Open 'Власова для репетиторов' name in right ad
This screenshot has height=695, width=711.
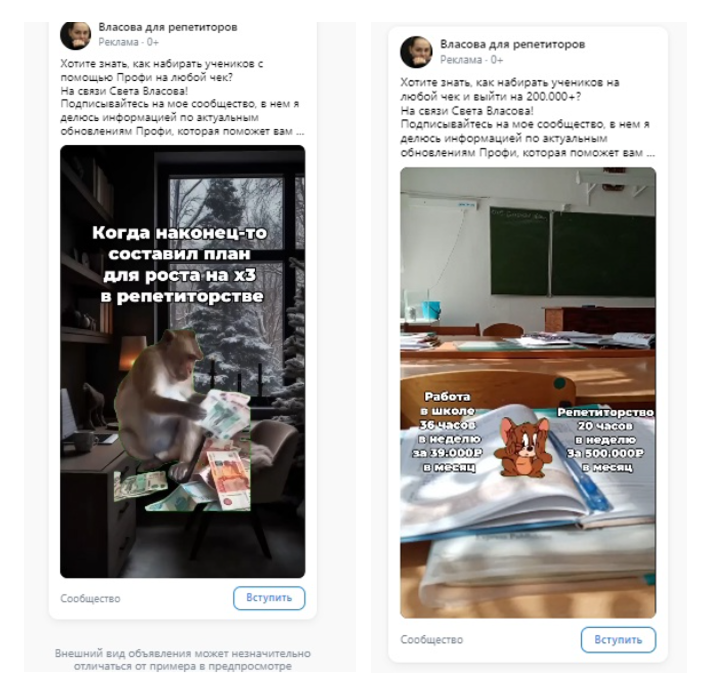(512, 44)
